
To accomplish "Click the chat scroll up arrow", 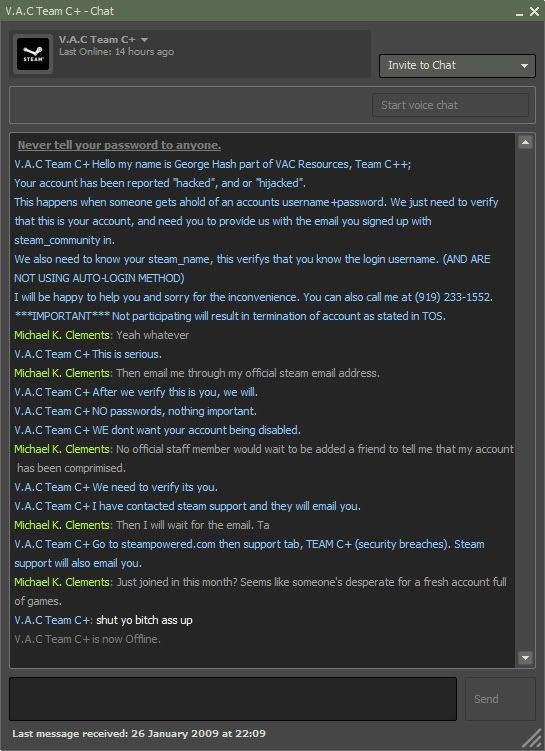I will (525, 142).
